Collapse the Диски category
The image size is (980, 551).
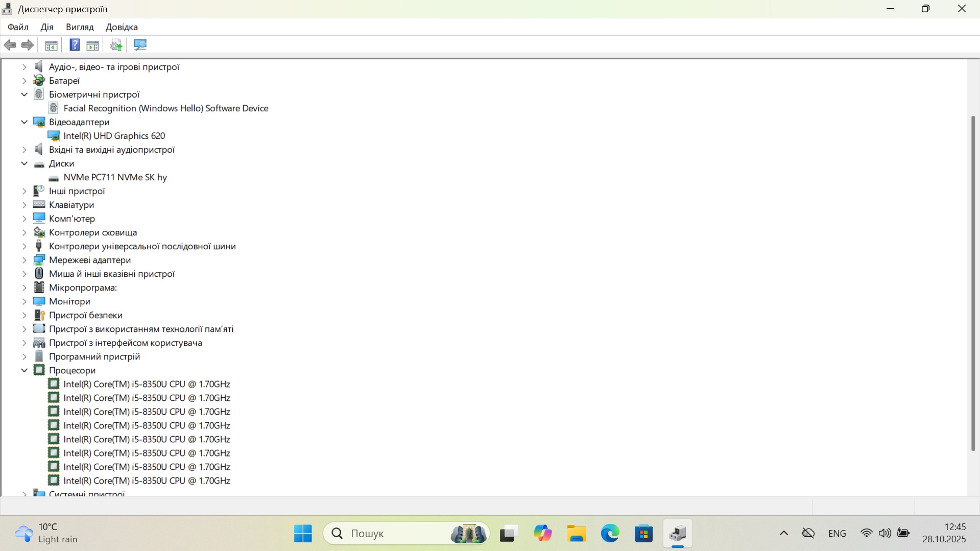(24, 163)
